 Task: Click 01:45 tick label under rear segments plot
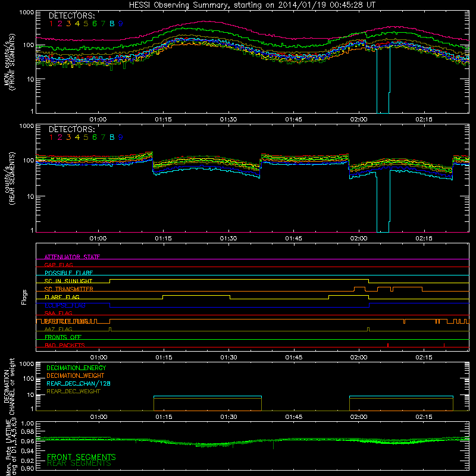(293, 239)
